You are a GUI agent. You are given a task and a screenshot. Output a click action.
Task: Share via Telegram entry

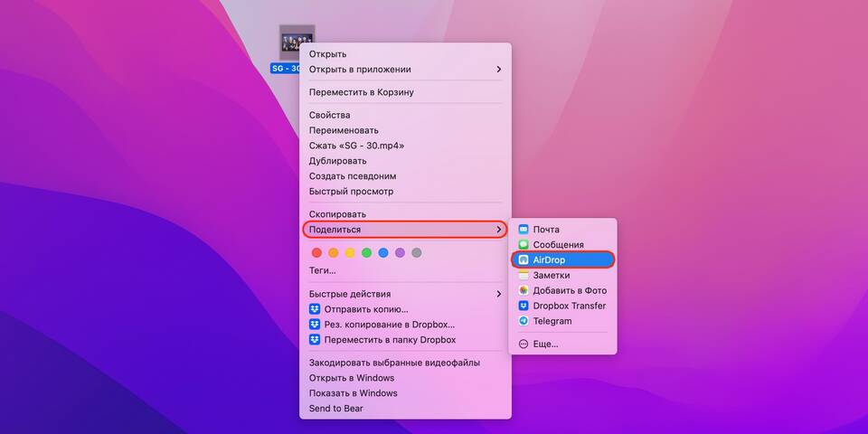click(x=562, y=321)
